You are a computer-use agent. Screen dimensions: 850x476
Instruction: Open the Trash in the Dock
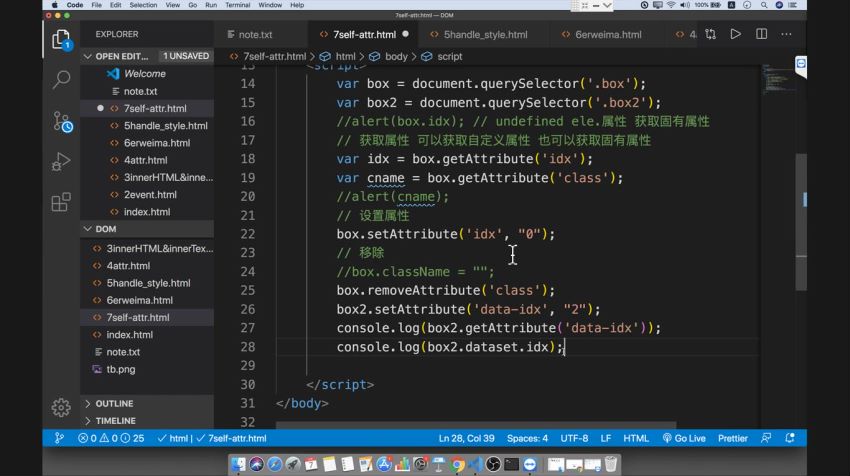coord(611,464)
